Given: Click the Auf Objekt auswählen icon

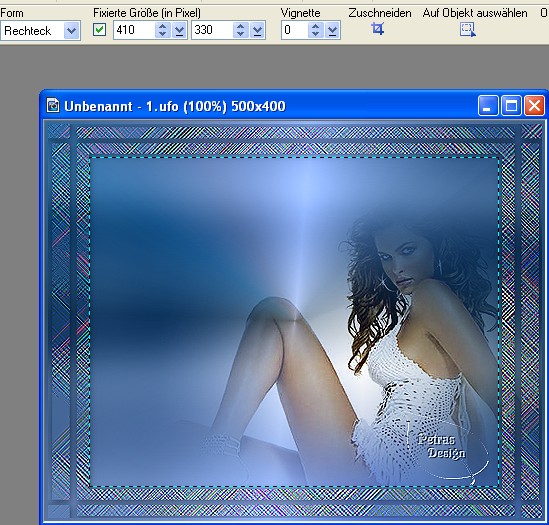Looking at the screenshot, I should coord(468,29).
